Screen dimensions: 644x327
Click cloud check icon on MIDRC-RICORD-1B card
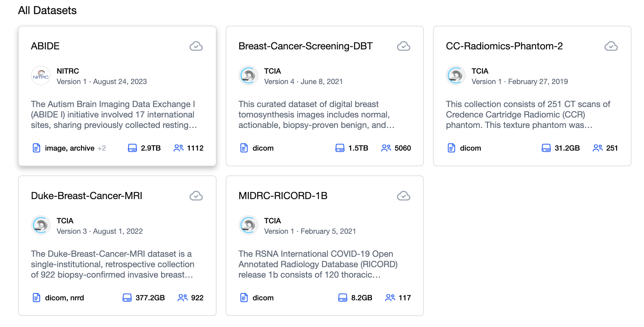click(404, 196)
